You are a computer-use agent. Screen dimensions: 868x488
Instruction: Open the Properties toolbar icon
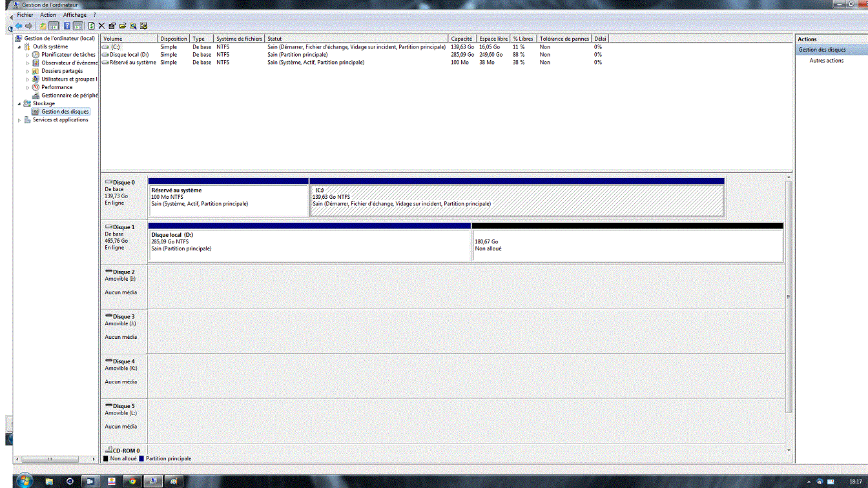[112, 26]
